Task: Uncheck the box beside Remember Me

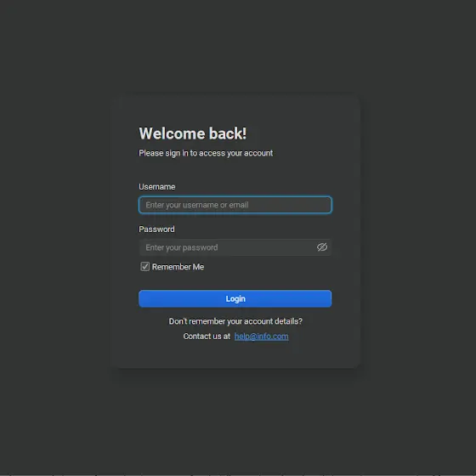Action: (144, 267)
